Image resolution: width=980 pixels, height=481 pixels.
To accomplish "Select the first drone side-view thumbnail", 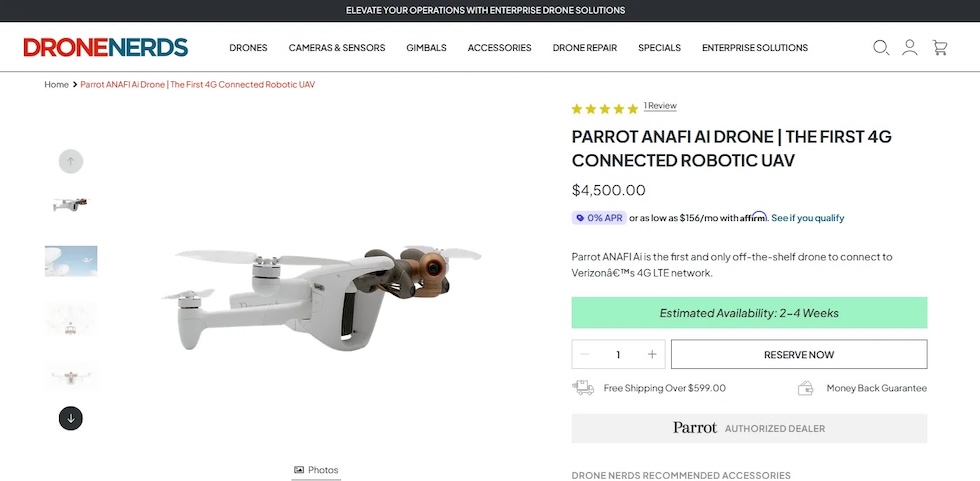I will [x=71, y=204].
